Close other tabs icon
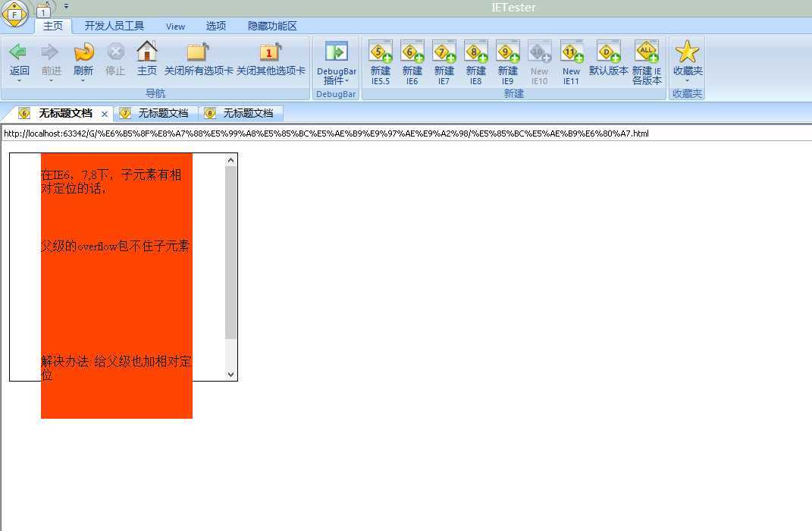This screenshot has width=812, height=531. pyautogui.click(x=271, y=52)
